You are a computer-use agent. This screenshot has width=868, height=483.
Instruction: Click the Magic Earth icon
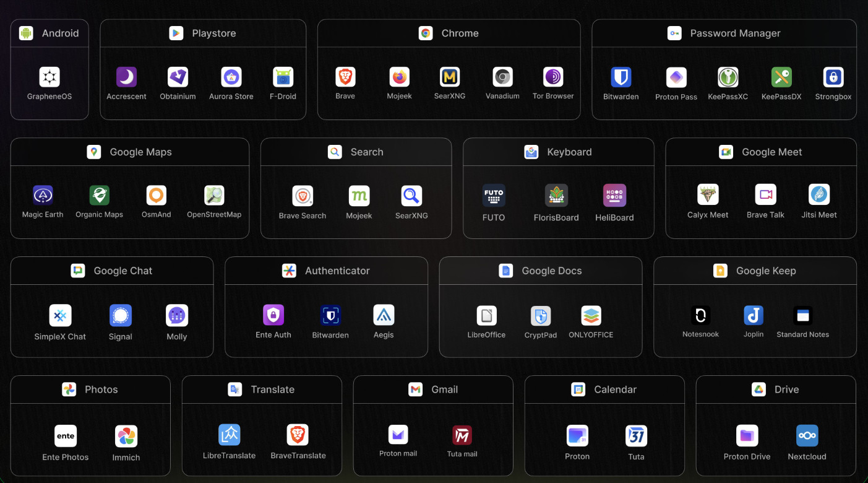pyautogui.click(x=43, y=196)
